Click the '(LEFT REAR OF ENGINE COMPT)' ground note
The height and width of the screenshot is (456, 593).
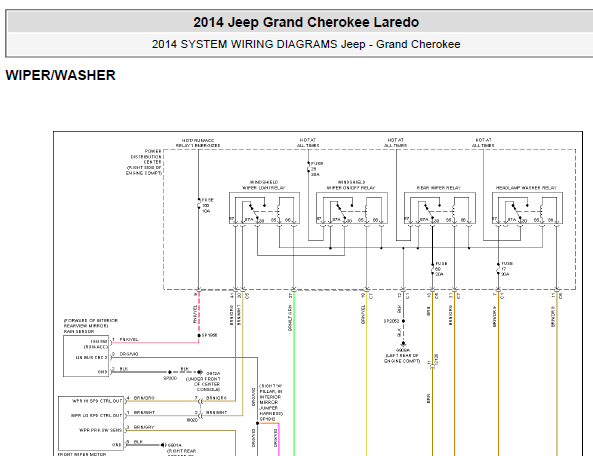pos(402,358)
